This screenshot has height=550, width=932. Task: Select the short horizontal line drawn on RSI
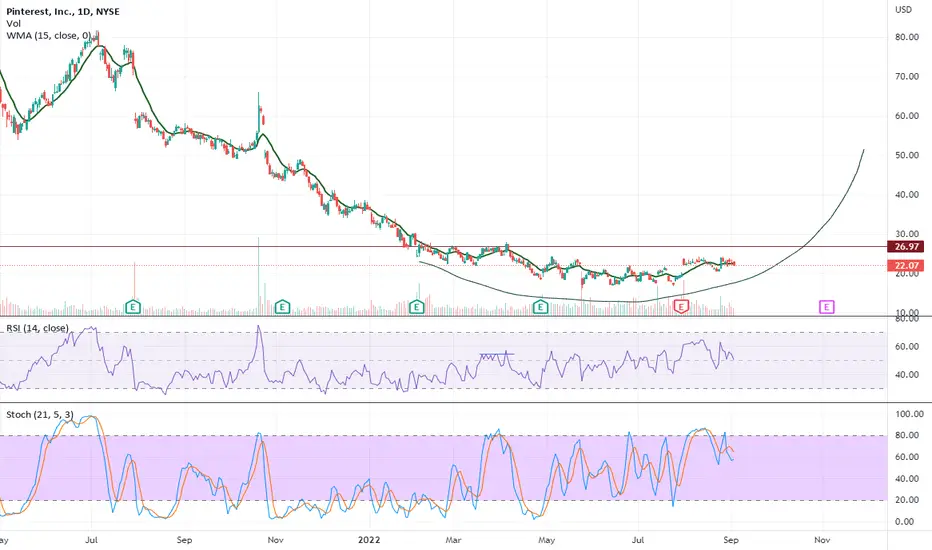click(497, 354)
